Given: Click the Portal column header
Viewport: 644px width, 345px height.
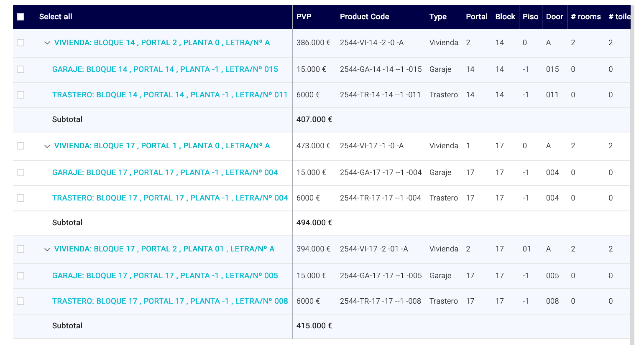Looking at the screenshot, I should [x=476, y=17].
